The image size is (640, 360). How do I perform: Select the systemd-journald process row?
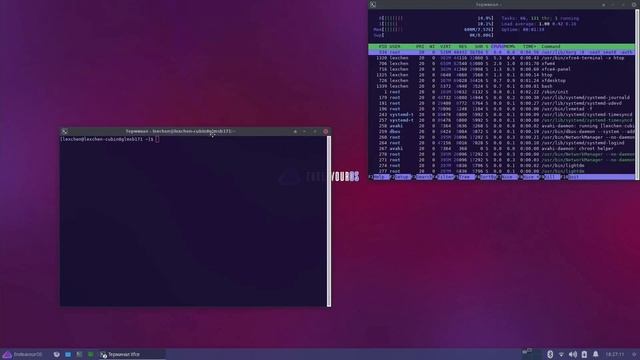point(501,98)
